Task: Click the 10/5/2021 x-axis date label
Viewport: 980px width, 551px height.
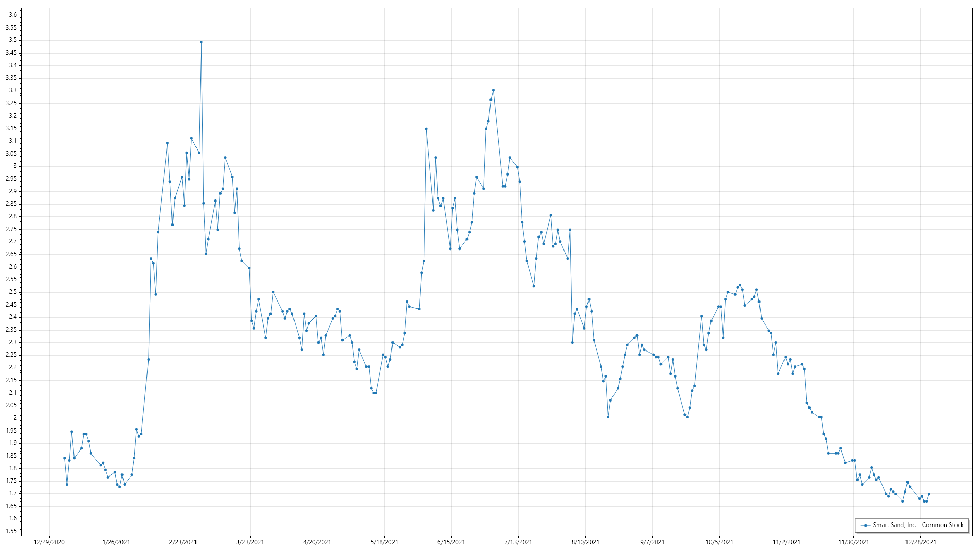Action: pos(719,542)
